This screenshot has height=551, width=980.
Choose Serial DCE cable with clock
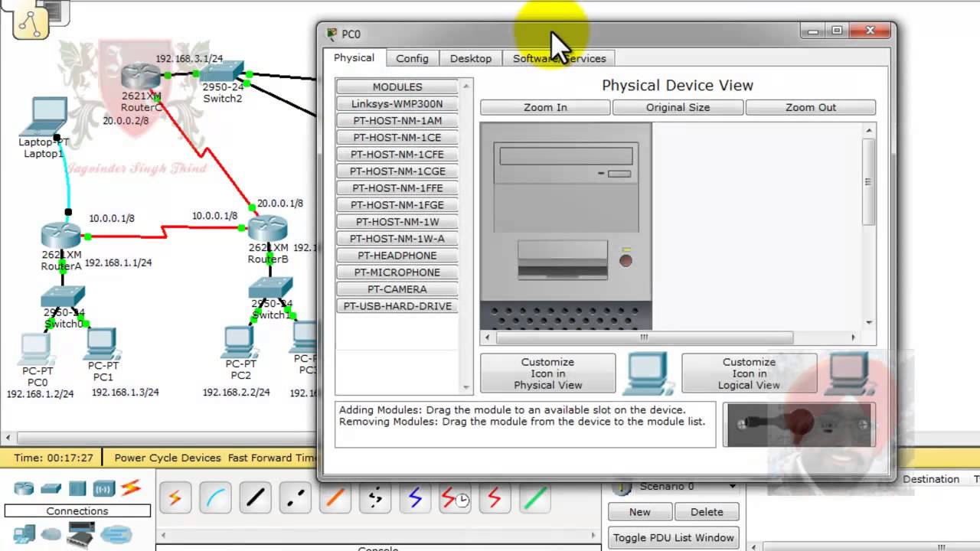click(x=455, y=499)
